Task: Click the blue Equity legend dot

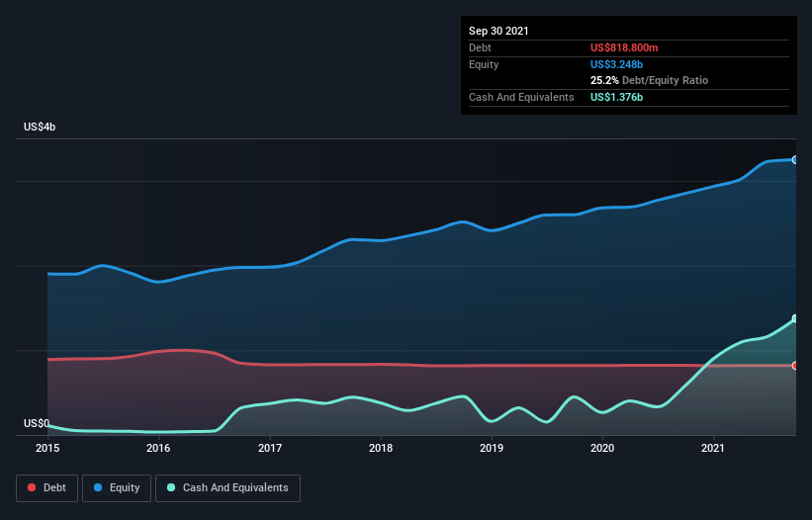Action: [x=98, y=487]
